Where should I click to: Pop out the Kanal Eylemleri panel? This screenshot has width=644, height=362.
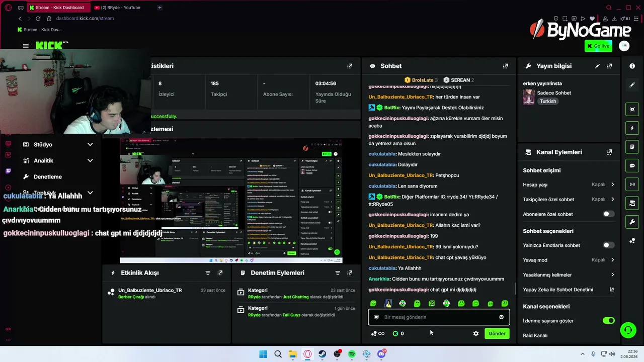pyautogui.click(x=609, y=152)
